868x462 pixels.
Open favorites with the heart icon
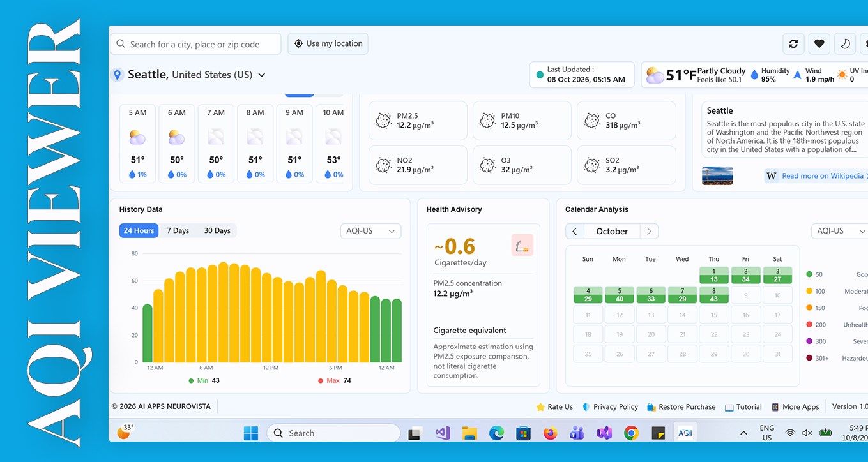tap(819, 44)
